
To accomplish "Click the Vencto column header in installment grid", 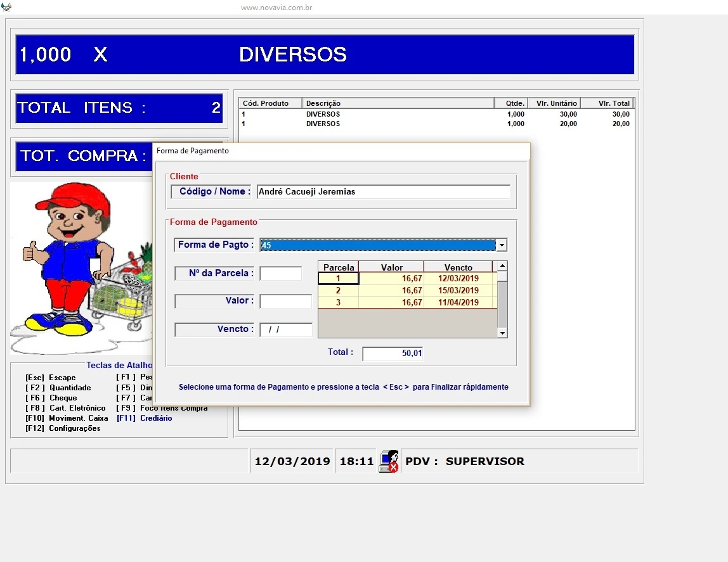I will (x=458, y=267).
